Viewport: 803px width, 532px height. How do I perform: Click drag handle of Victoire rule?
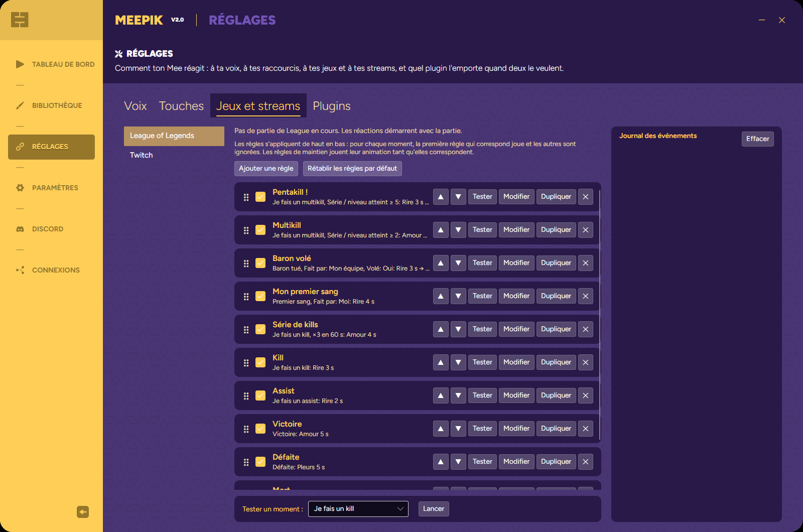coord(246,429)
